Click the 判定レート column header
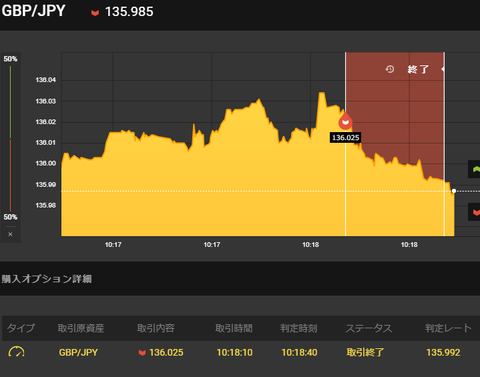This screenshot has height=377, width=480. point(448,328)
